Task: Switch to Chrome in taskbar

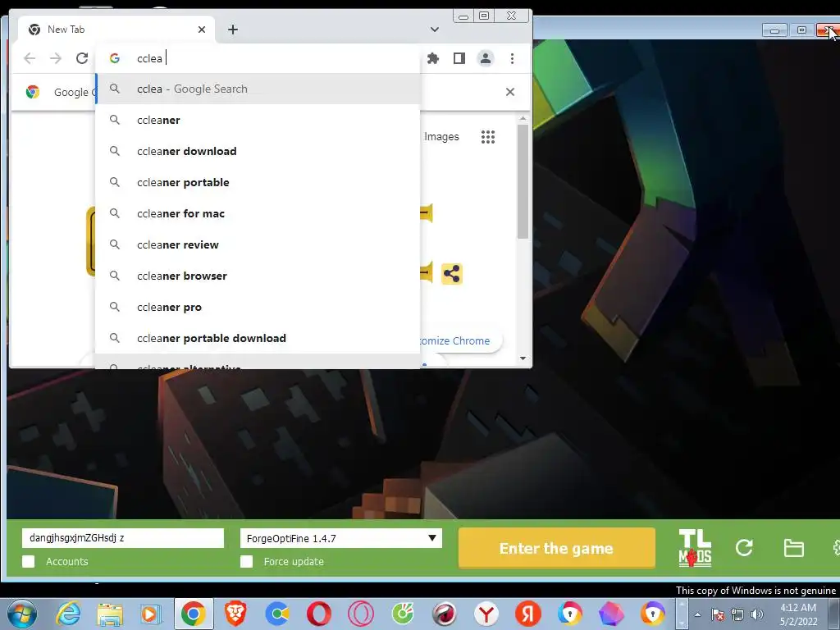Action: [194, 614]
